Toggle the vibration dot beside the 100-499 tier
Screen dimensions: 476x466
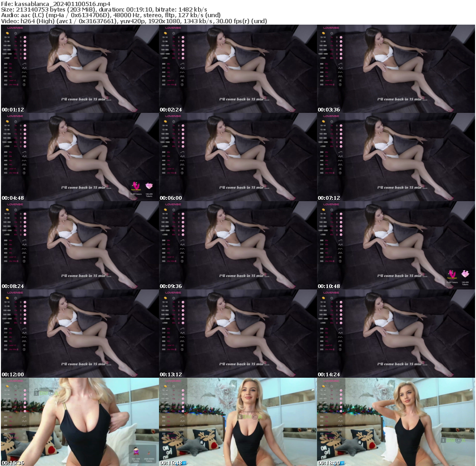click(x=25, y=46)
